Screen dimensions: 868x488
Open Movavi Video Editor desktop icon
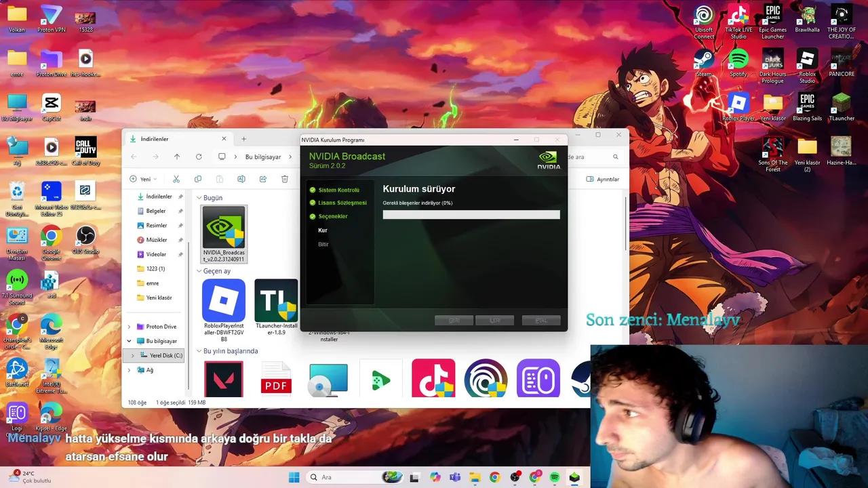pos(51,198)
